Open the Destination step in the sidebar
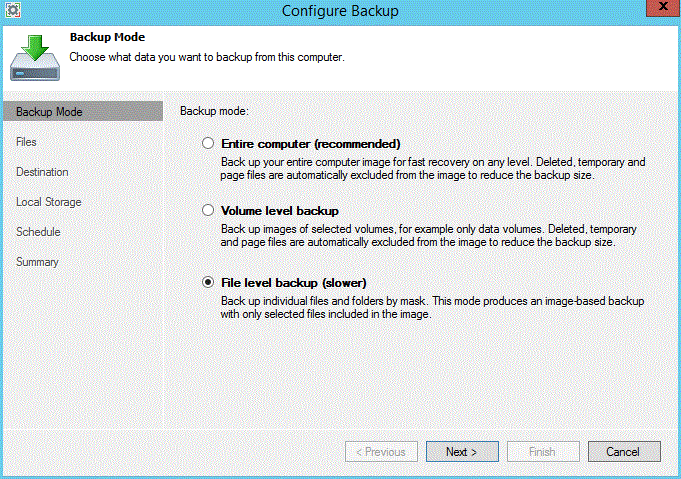Screen dimensions: 681x479 point(42,172)
